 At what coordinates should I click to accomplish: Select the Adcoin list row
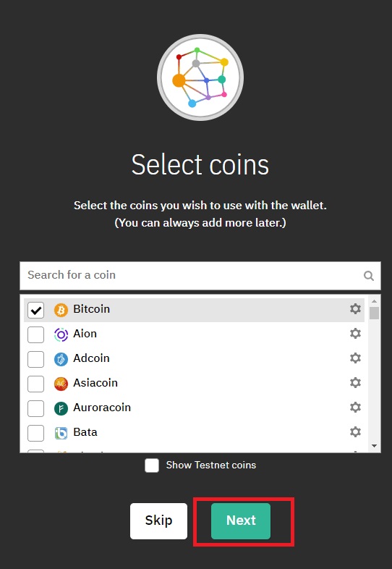click(x=194, y=358)
